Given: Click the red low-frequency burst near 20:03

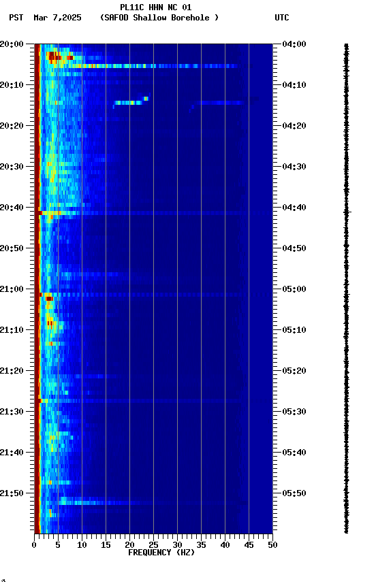Looking at the screenshot, I should pos(59,56).
